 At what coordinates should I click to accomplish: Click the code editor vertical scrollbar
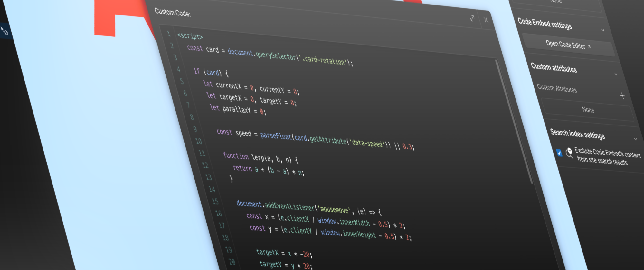[x=514, y=121]
